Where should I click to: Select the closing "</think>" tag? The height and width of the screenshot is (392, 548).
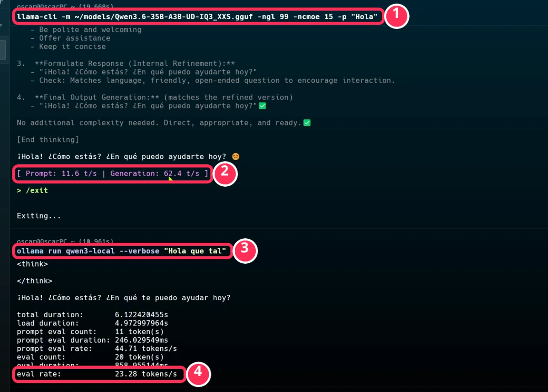point(35,281)
